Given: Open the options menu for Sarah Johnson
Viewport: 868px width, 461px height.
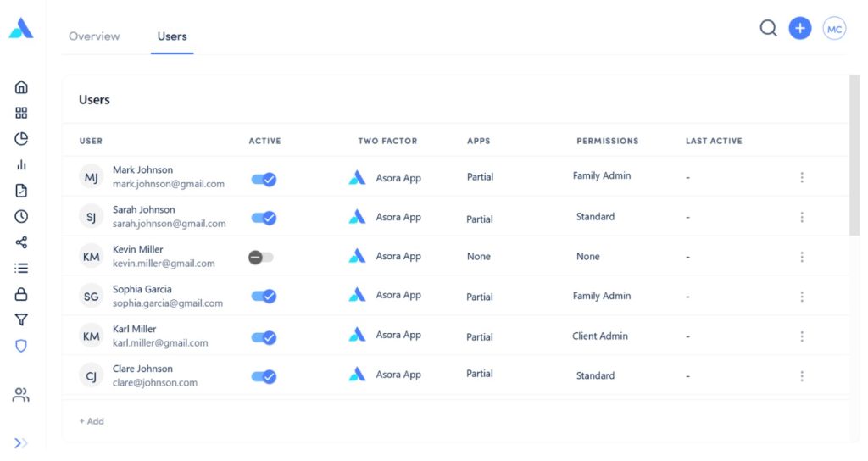Looking at the screenshot, I should coord(802,218).
